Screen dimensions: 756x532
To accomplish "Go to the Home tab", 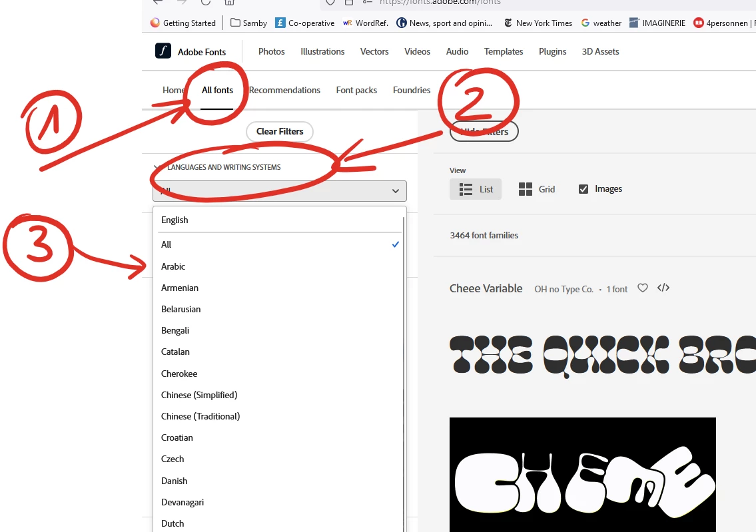I will pos(173,90).
